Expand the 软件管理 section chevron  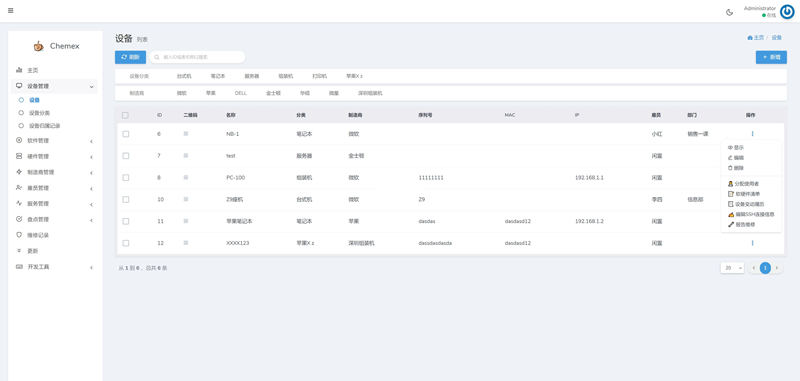pyautogui.click(x=91, y=141)
